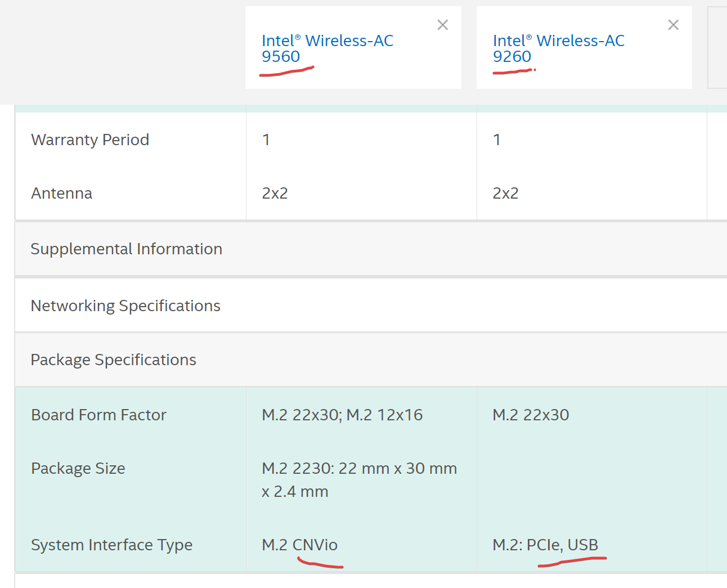Click the 9260 warranty period value '1'
727x588 pixels.
point(497,140)
